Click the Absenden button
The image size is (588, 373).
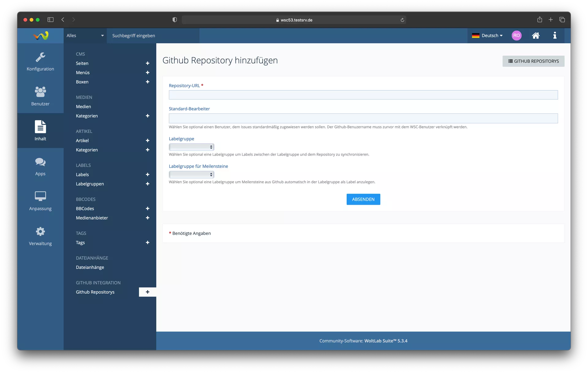click(363, 199)
